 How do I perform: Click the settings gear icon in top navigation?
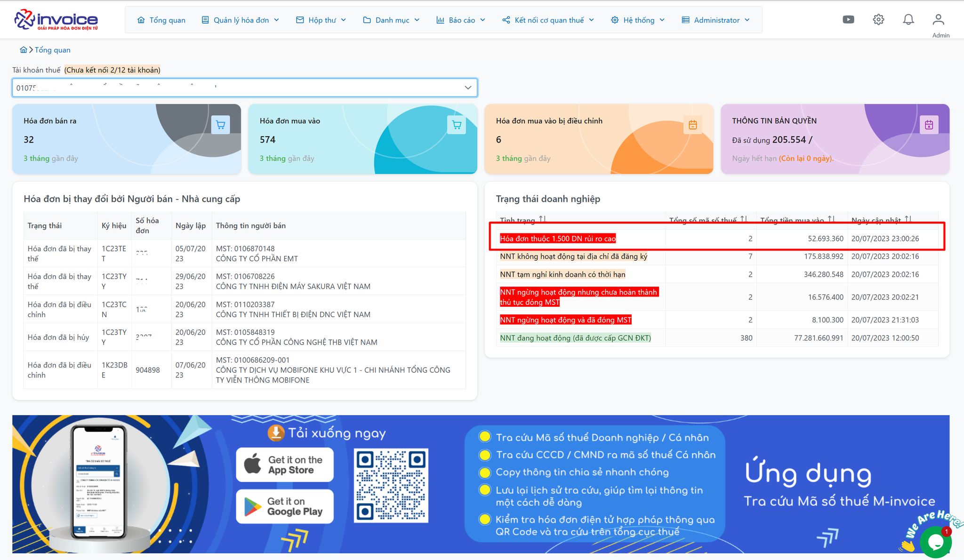(x=879, y=19)
